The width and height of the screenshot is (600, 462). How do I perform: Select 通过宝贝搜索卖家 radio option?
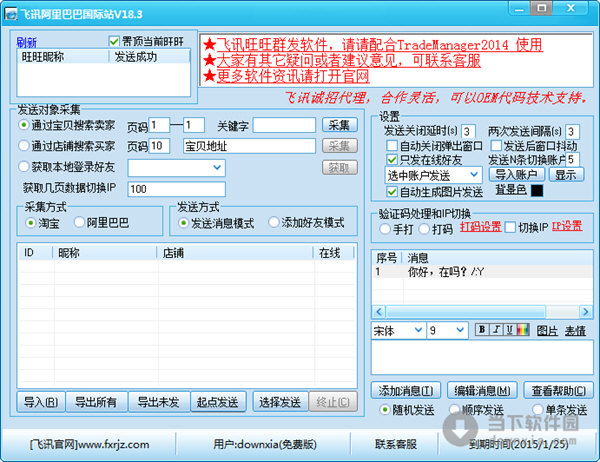tap(24, 125)
